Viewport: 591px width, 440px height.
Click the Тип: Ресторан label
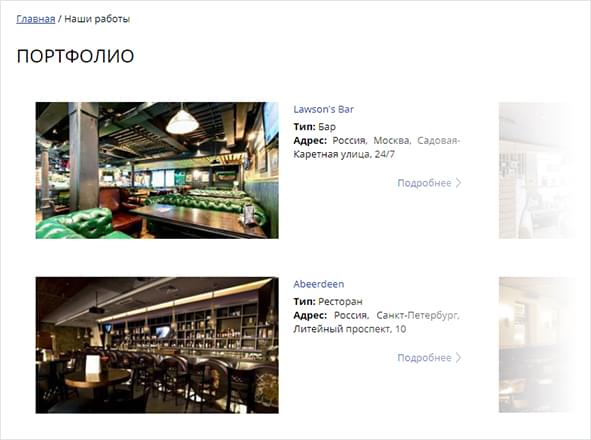[x=328, y=302]
